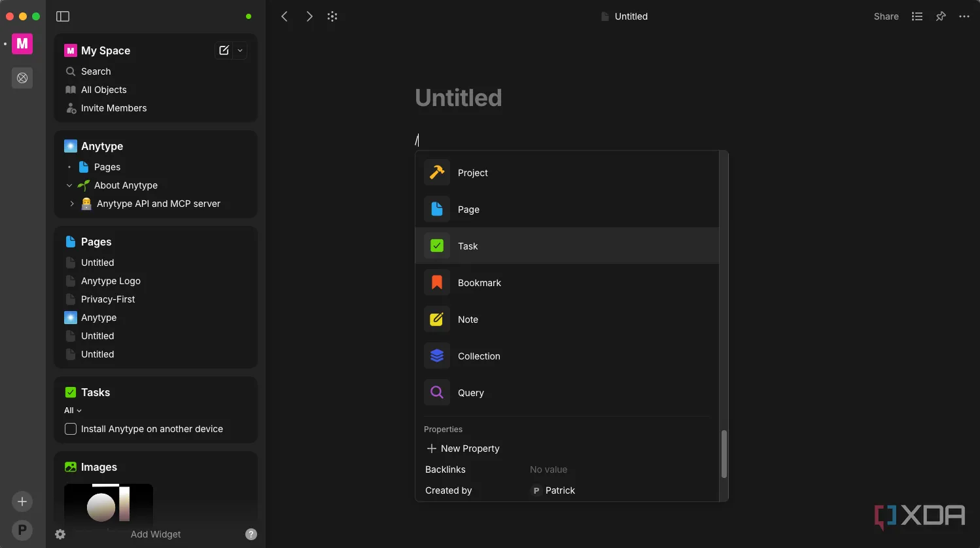The image size is (980, 548).
Task: Select Collection from the slash menu
Action: click(567, 356)
